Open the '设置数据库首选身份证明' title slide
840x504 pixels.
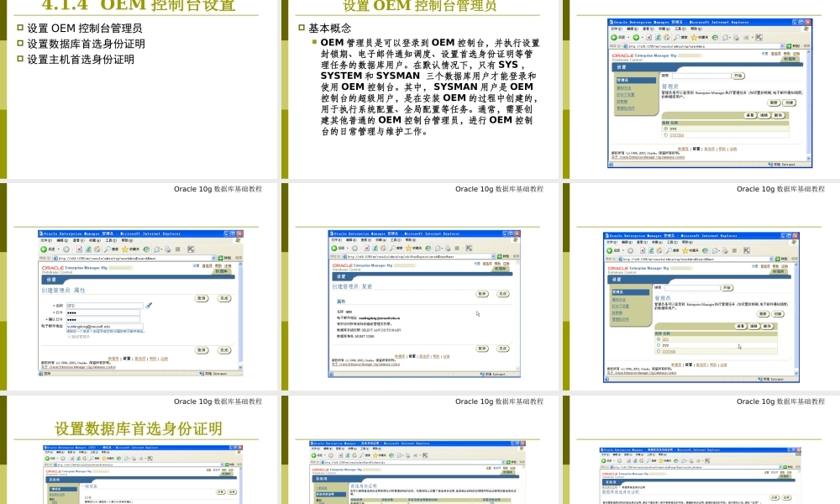click(139, 450)
